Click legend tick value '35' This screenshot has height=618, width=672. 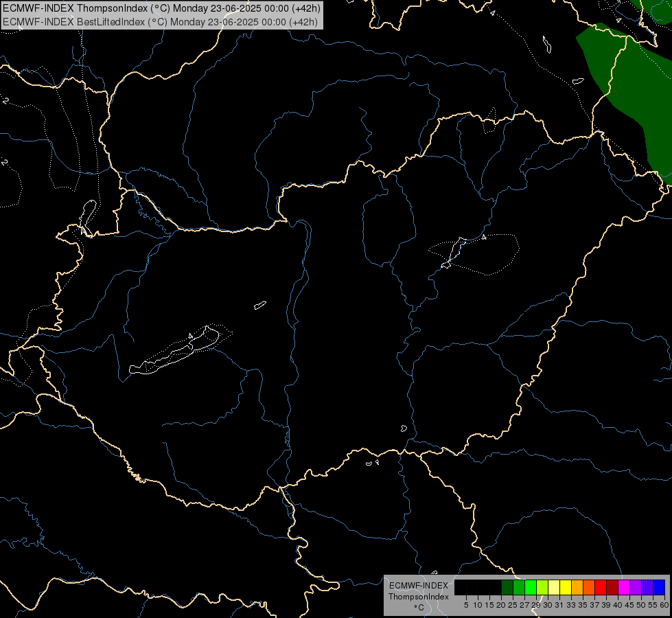[583, 605]
